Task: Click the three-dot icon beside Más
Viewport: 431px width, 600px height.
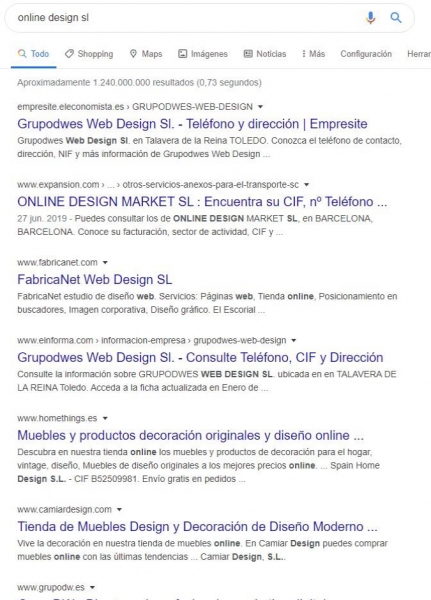Action: click(304, 54)
